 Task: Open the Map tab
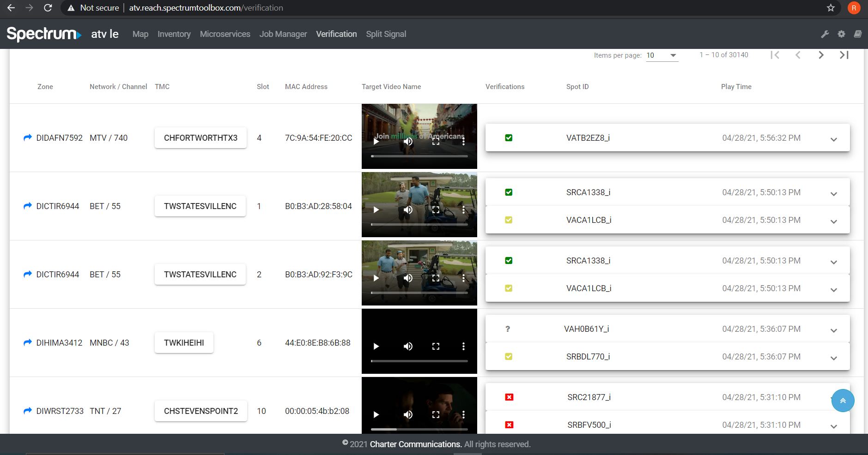click(x=140, y=34)
